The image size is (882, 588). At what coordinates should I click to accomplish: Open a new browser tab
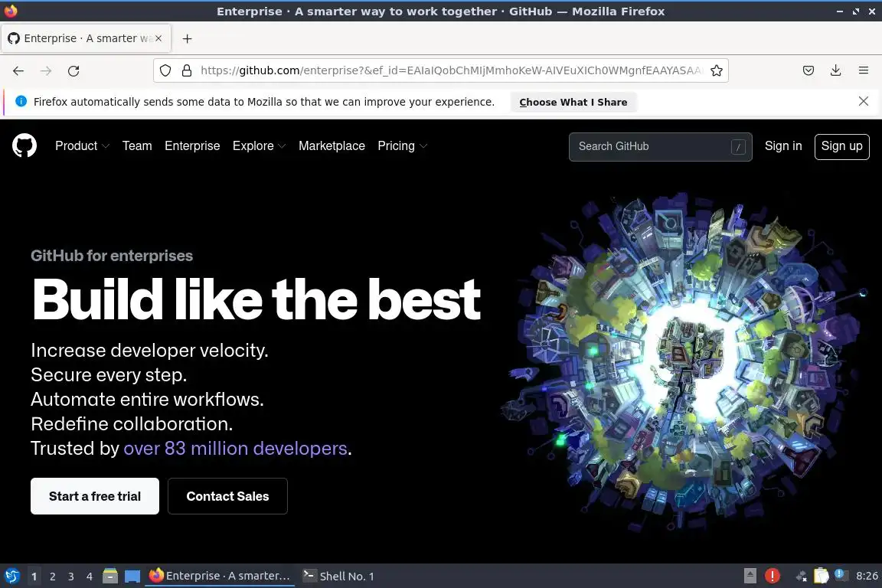[188, 38]
